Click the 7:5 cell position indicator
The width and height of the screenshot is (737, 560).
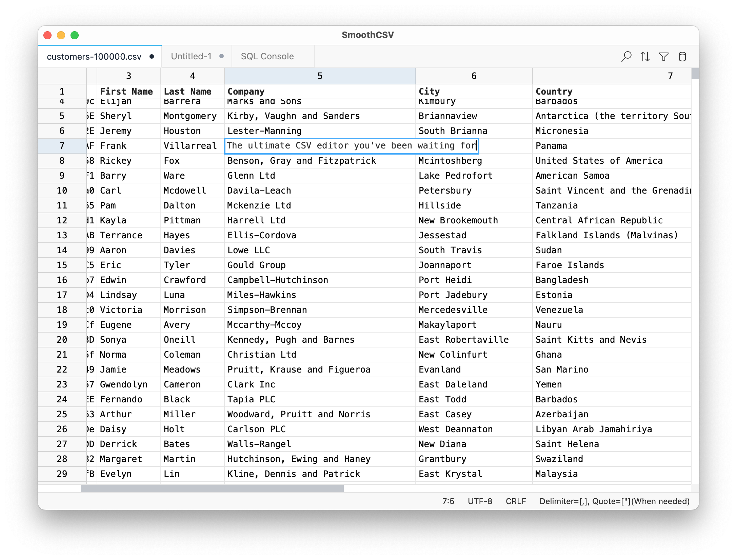pos(448,501)
